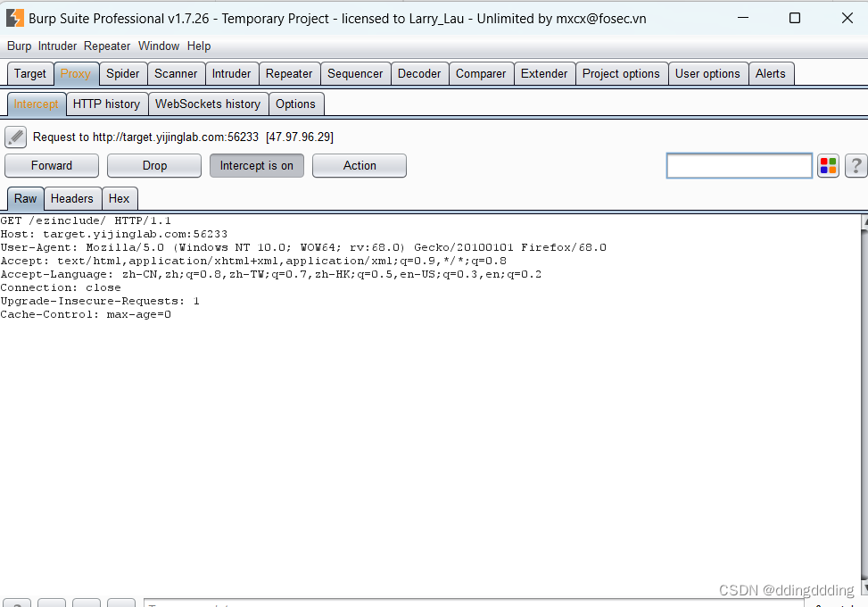
Task: Open the Help menu
Action: (x=199, y=46)
